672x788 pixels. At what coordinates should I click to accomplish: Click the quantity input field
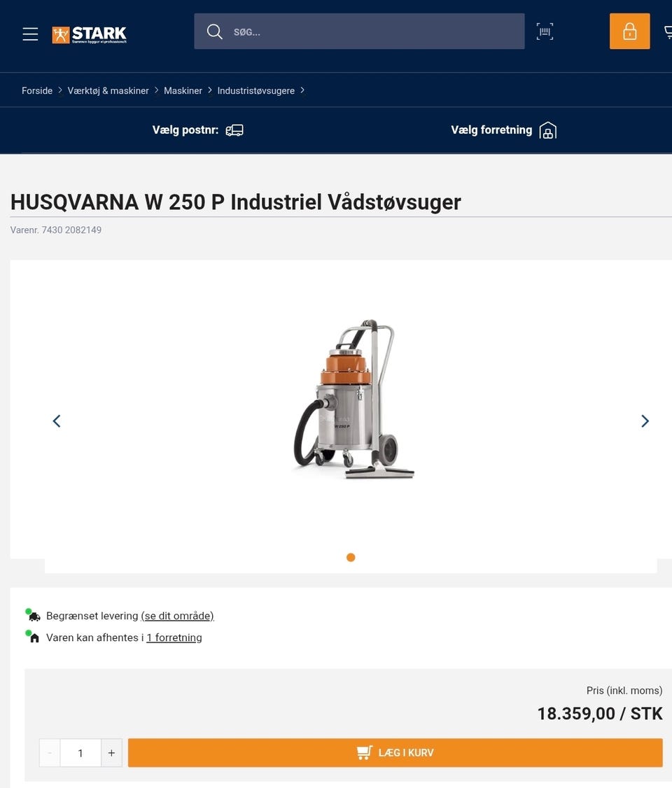click(x=80, y=753)
